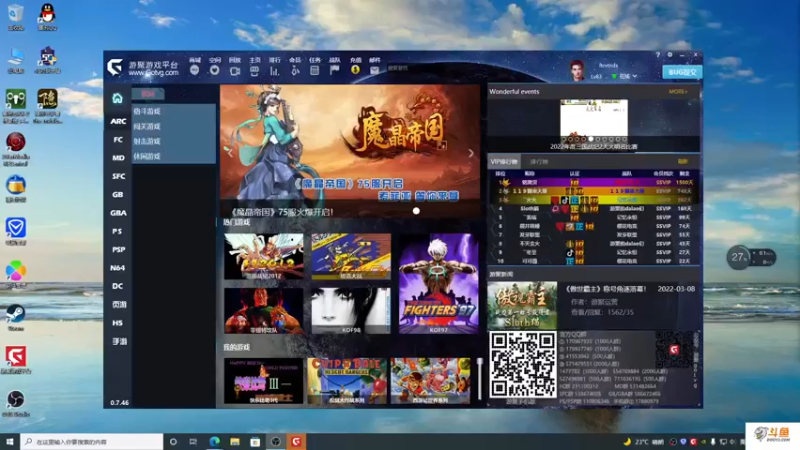Select the GBA platform tab
Screen dimensions: 800x450
(118, 213)
